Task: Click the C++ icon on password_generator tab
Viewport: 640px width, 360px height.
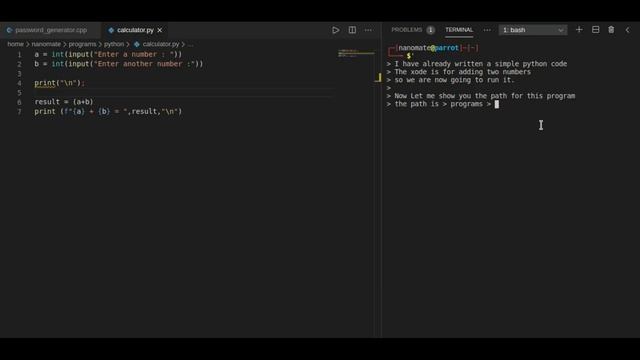Action: (9, 30)
